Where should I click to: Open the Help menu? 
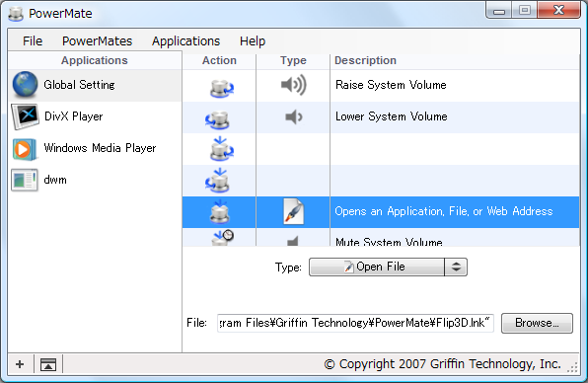coord(253,40)
